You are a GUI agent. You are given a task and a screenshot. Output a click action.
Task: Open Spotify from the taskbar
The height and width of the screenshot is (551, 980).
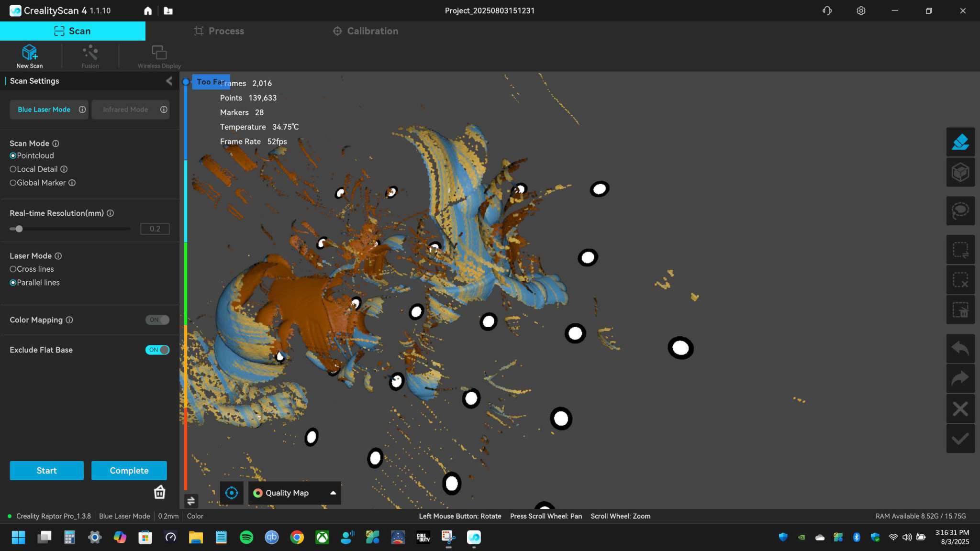[x=246, y=538]
